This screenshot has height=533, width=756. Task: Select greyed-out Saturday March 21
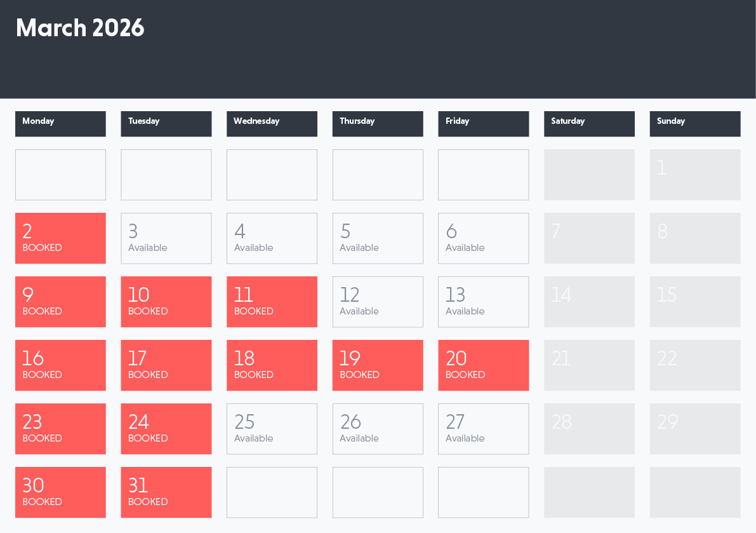pyautogui.click(x=589, y=365)
